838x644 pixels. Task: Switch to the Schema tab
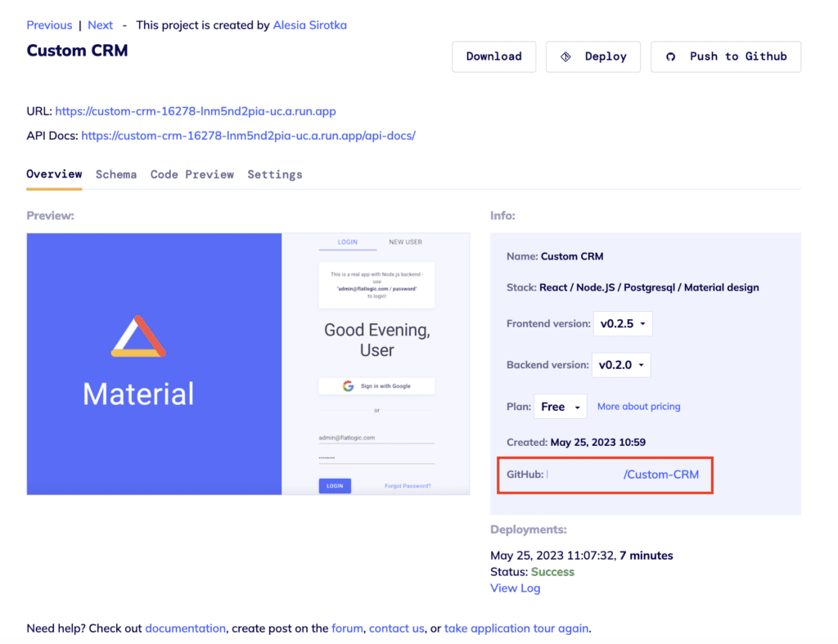[x=116, y=175]
